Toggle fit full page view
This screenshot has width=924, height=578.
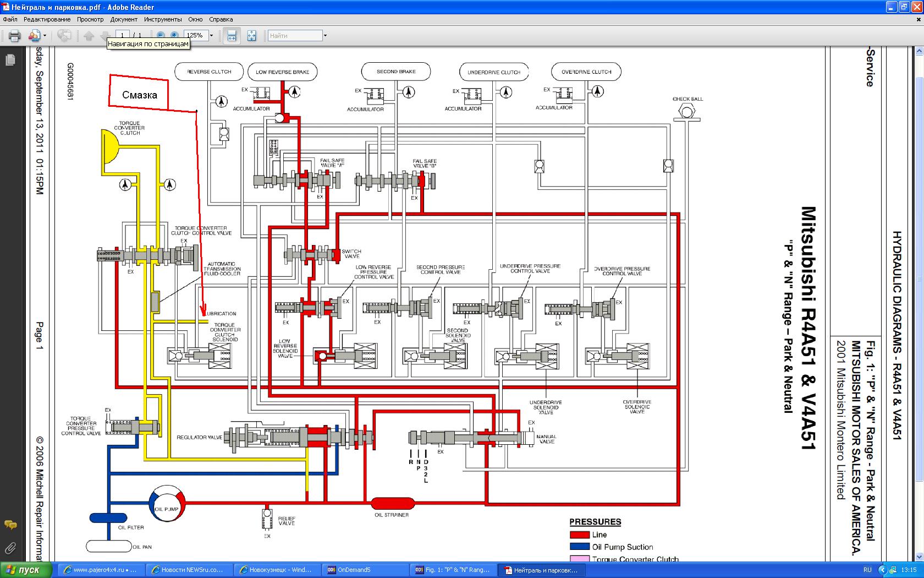[251, 36]
